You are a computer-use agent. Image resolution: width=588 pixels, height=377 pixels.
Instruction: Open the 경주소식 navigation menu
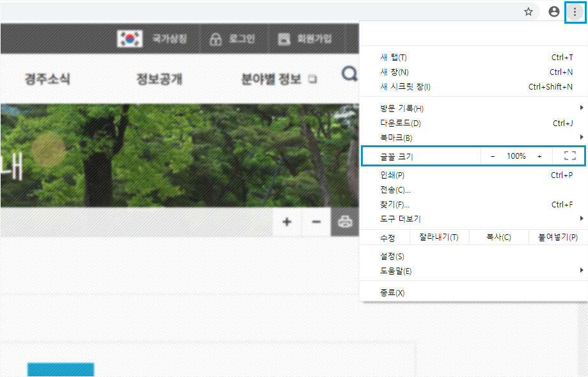[x=47, y=79]
